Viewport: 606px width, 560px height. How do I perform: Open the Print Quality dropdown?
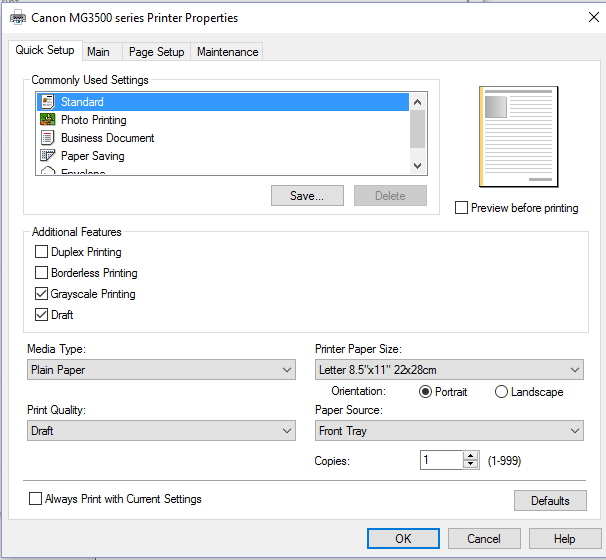(x=161, y=431)
